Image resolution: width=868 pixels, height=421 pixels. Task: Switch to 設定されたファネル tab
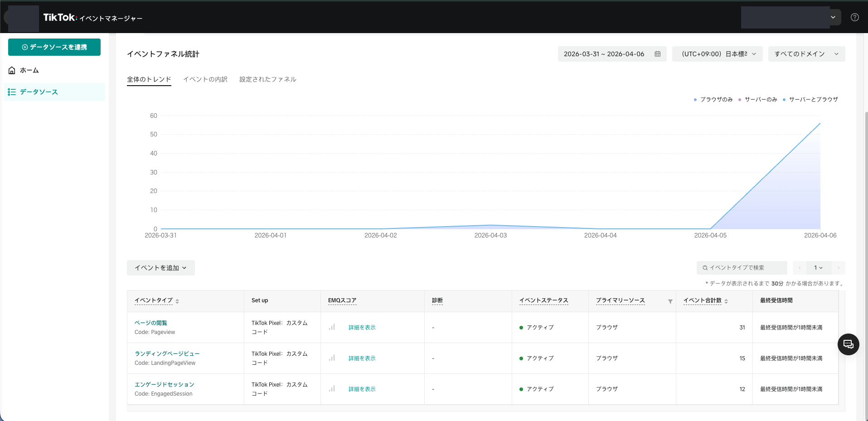pos(267,79)
